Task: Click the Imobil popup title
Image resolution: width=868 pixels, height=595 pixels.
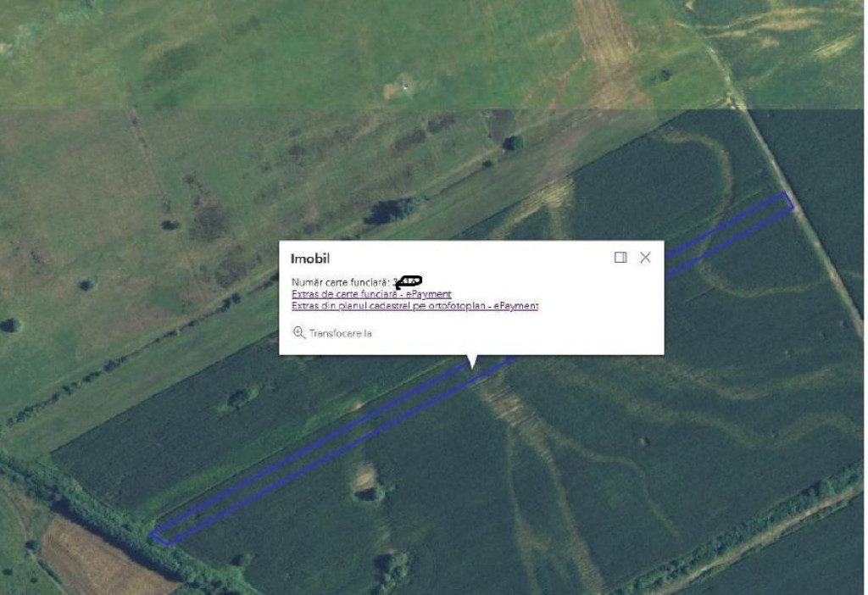Action: [x=310, y=259]
